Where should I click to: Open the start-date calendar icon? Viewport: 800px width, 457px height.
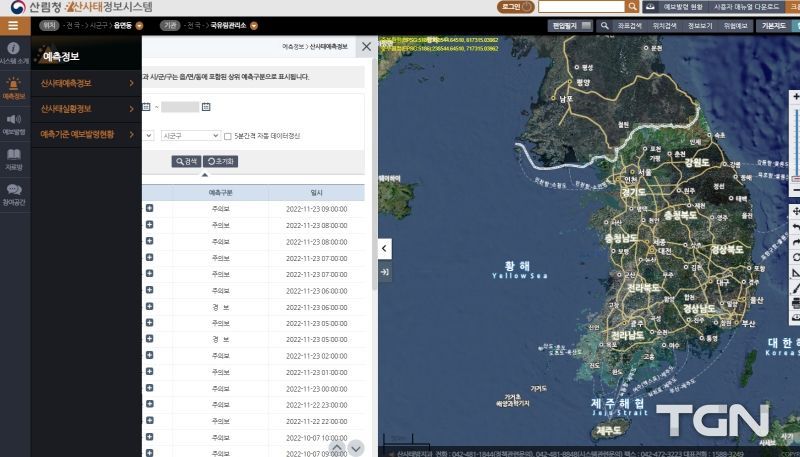(x=146, y=107)
